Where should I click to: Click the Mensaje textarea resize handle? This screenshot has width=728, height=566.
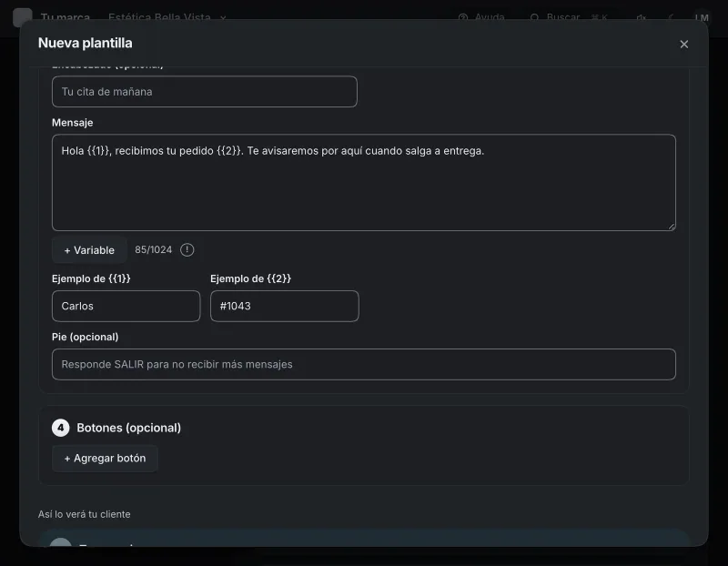tap(672, 227)
